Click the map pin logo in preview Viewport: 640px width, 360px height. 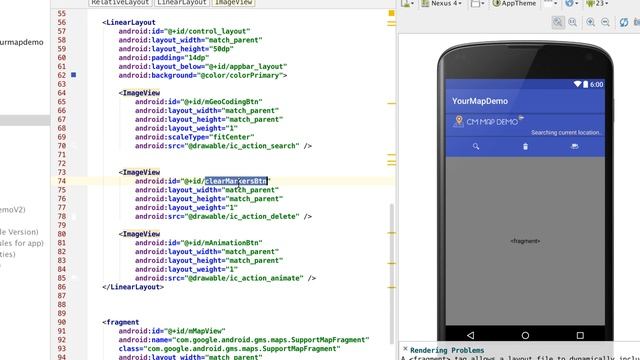click(x=459, y=121)
